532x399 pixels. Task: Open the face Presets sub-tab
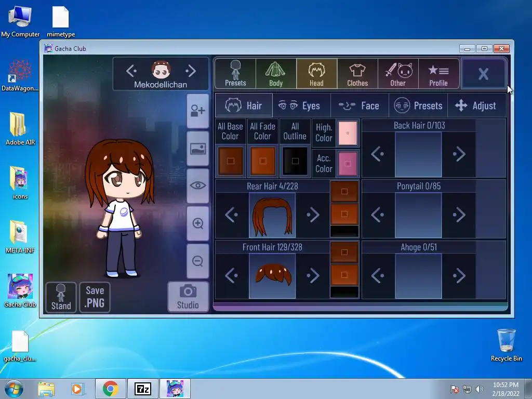(x=418, y=105)
